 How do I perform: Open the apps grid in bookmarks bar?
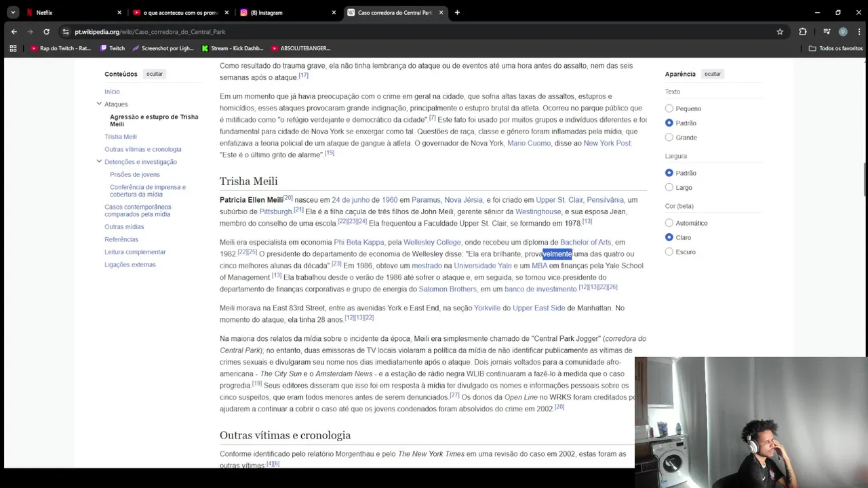13,48
